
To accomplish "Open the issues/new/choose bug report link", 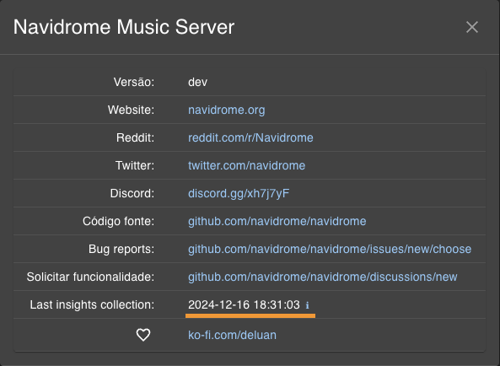I will point(330,249).
